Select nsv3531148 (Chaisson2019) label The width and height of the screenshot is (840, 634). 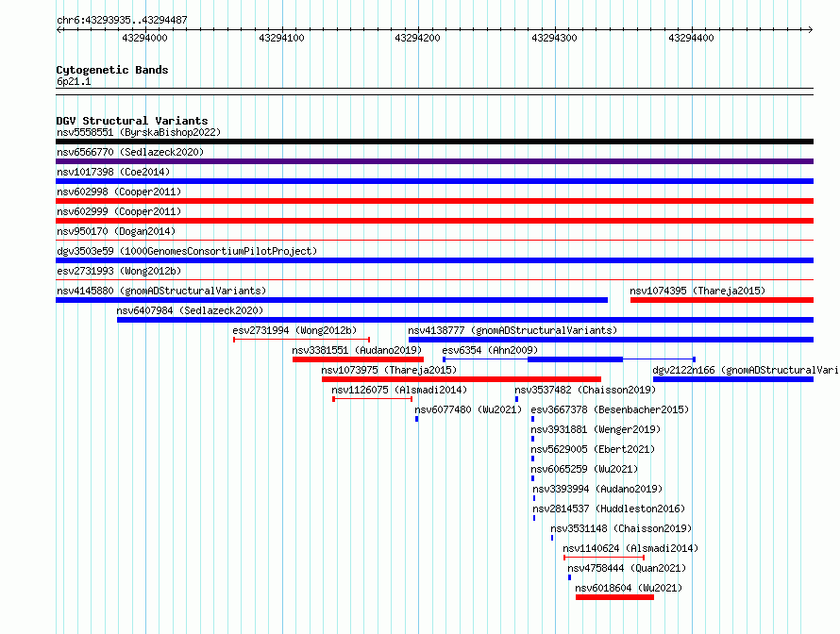621,528
